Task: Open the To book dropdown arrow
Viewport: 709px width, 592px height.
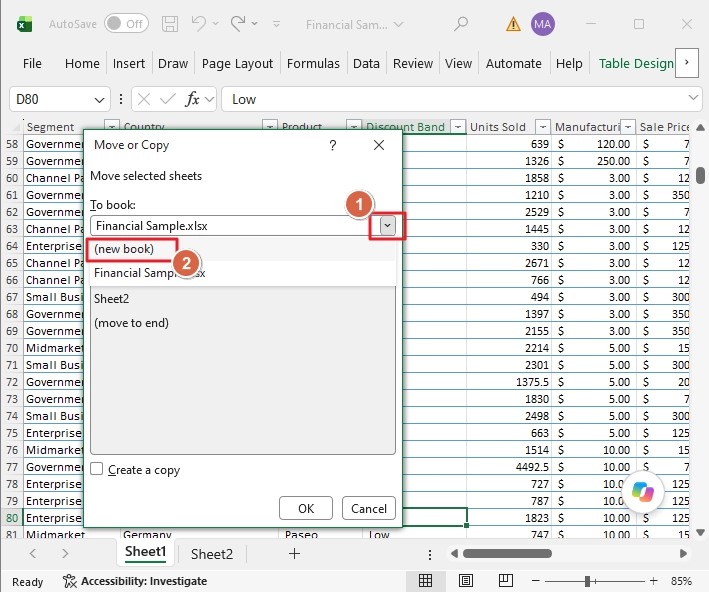Action: pyautogui.click(x=388, y=225)
